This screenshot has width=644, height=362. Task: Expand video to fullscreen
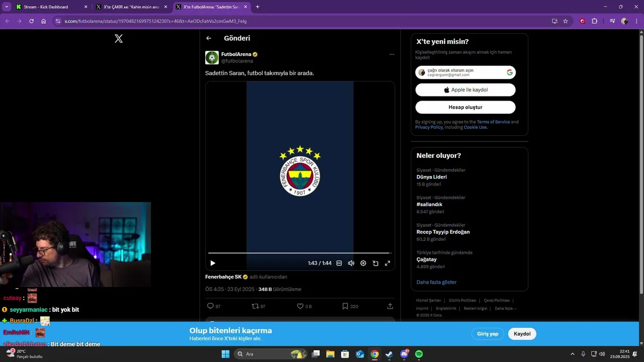pos(387,263)
